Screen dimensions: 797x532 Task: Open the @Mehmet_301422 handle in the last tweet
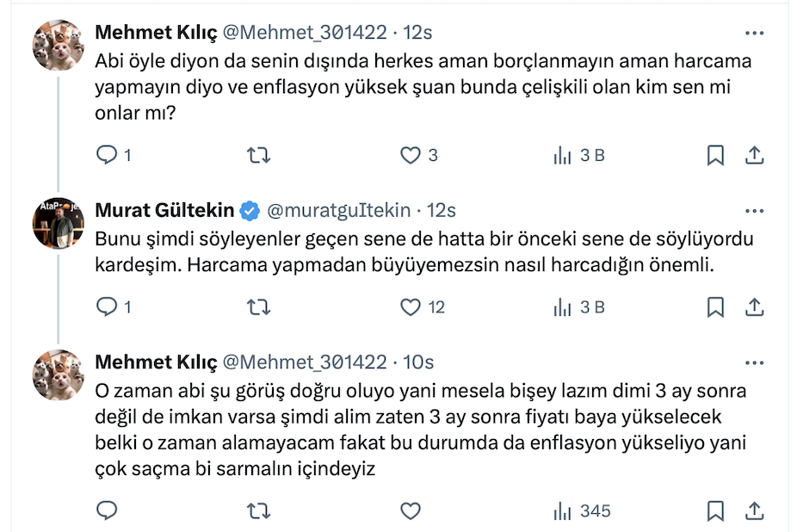point(305,362)
